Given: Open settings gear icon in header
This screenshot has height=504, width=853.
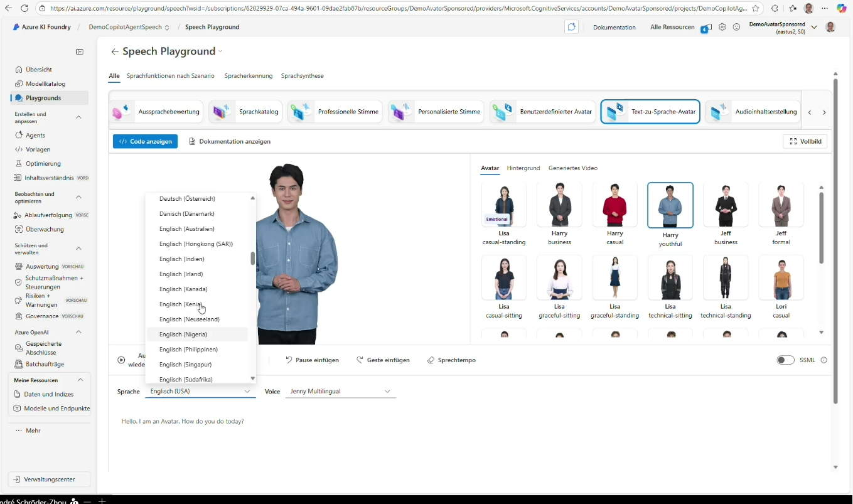Looking at the screenshot, I should [x=722, y=27].
